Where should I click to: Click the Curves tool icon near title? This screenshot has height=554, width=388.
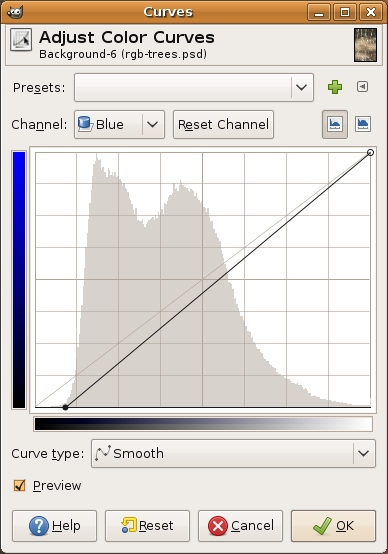coord(21,40)
